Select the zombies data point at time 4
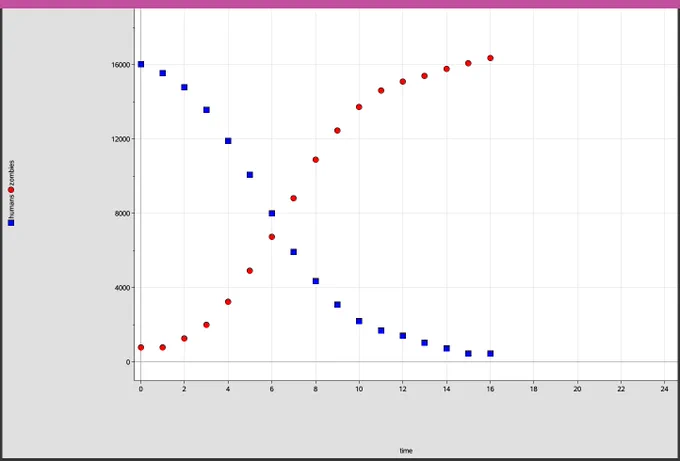The image size is (680, 461). [x=228, y=302]
